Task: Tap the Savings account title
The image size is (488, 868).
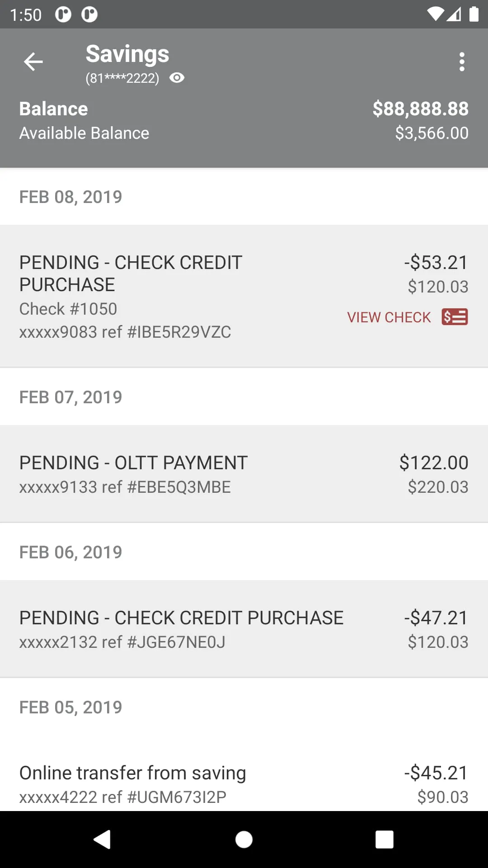Action: [127, 54]
